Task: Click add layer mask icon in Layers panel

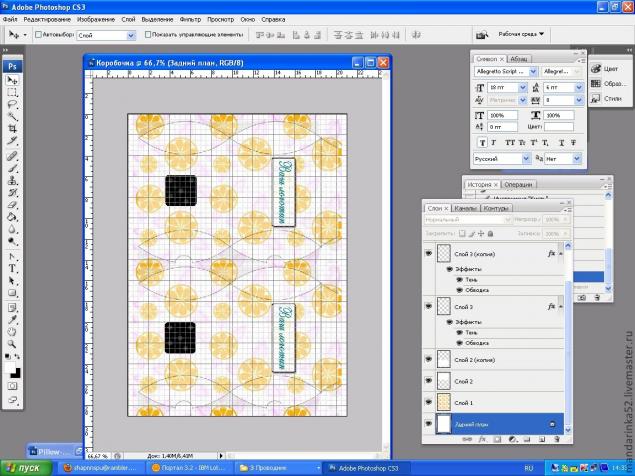Action: click(x=497, y=439)
